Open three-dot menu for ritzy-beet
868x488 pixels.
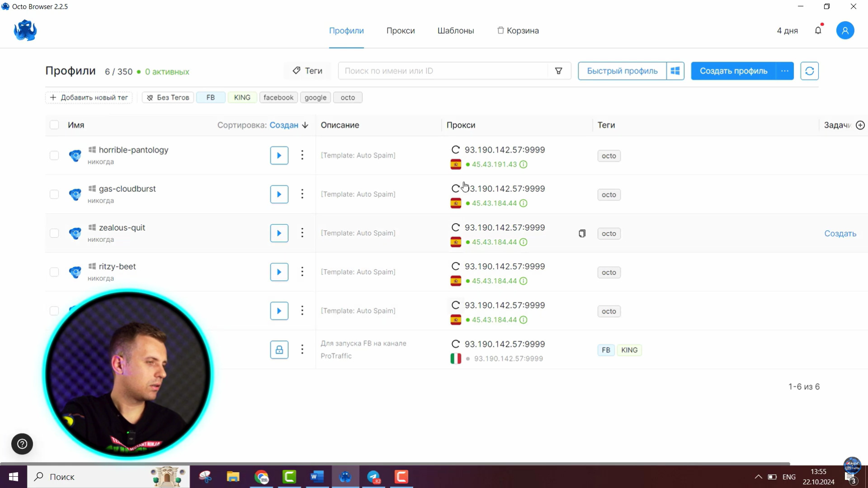point(302,272)
